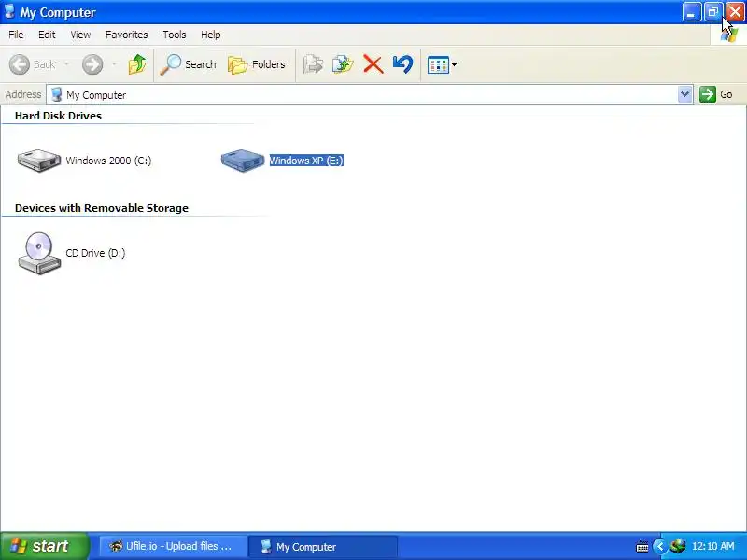Click the network connection tray icon
This screenshot has width=747, height=560.
point(678,546)
